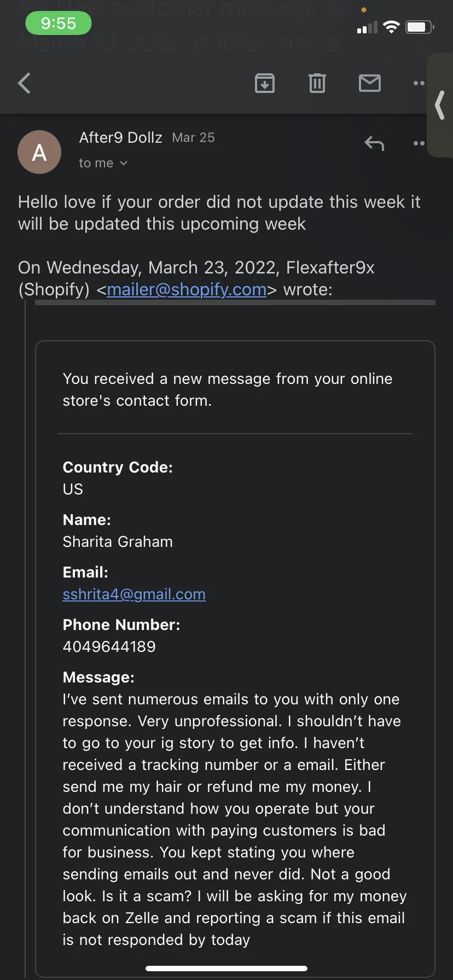Mark email as unread via envelope icon
The height and width of the screenshot is (980, 453).
tap(370, 83)
